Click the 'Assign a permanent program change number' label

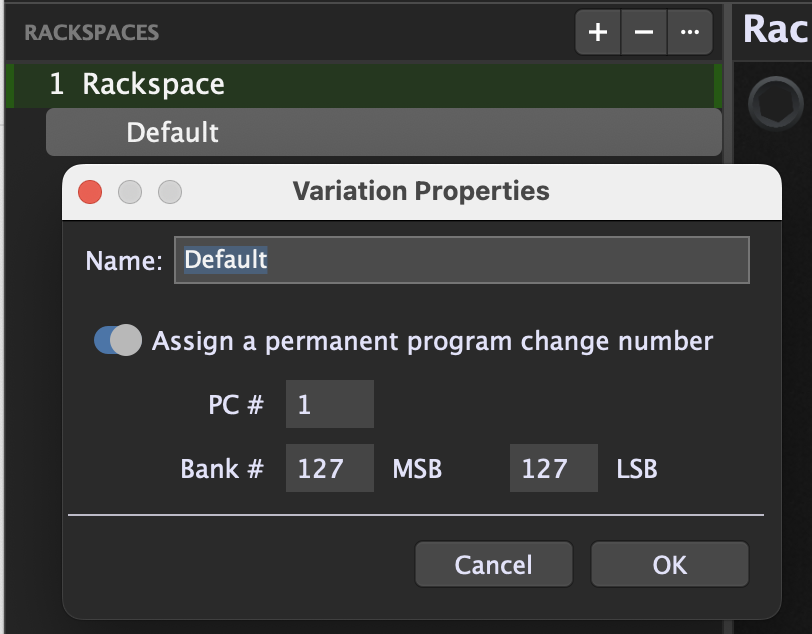432,341
